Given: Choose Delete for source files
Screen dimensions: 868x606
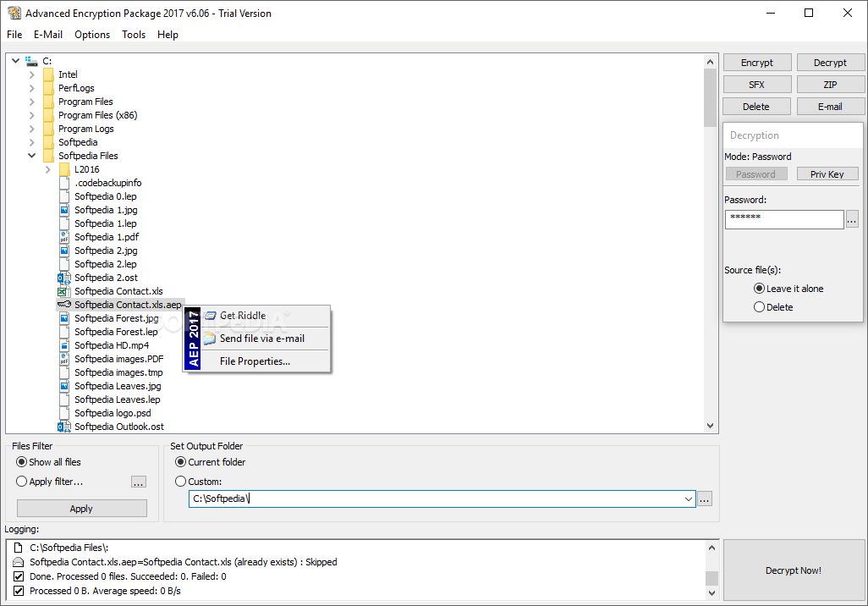Looking at the screenshot, I should point(759,307).
